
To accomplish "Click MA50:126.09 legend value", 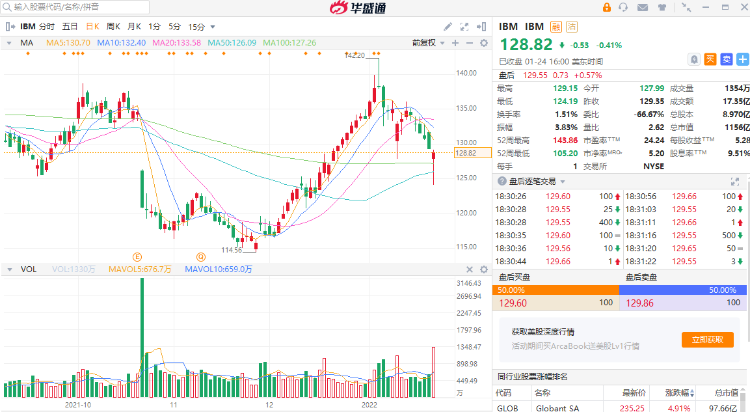I will 232,43.
